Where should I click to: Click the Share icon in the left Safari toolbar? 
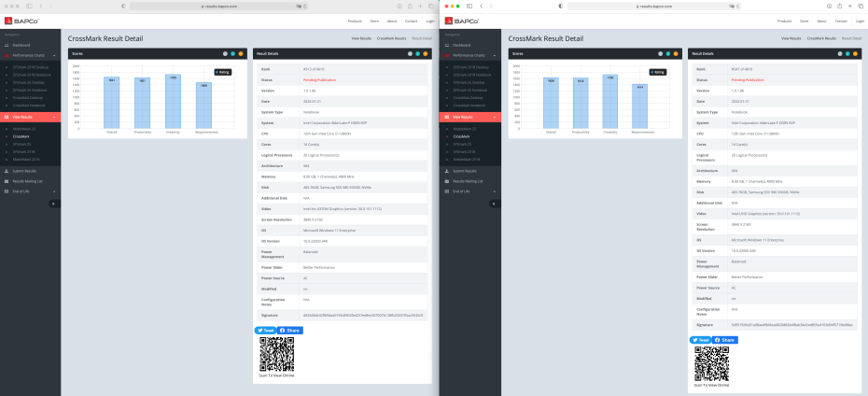click(x=410, y=7)
